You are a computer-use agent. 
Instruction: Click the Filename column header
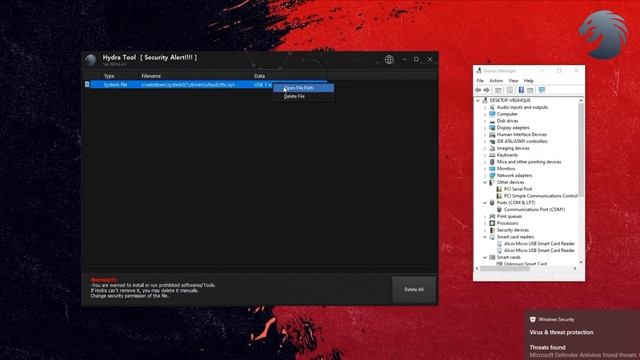151,76
